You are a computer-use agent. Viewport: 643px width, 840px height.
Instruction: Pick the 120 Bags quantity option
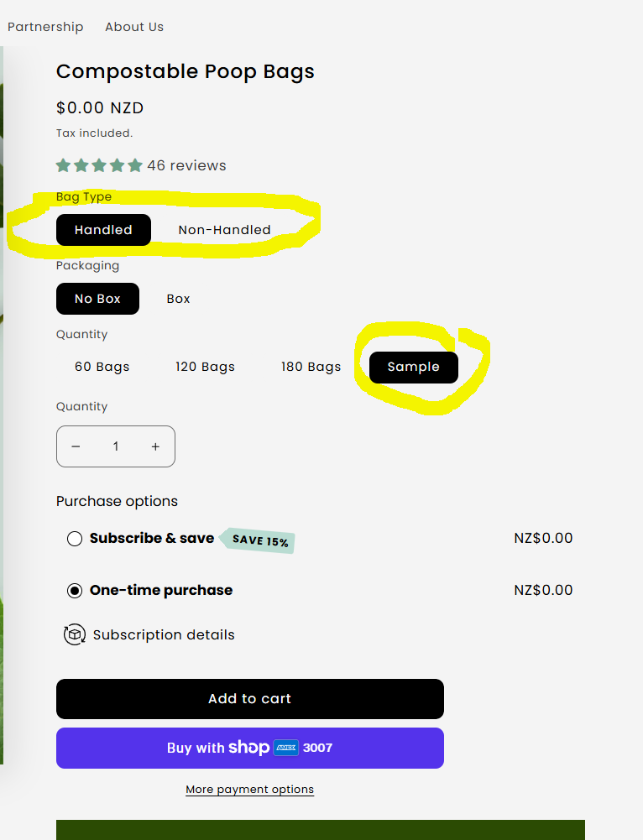coord(205,367)
